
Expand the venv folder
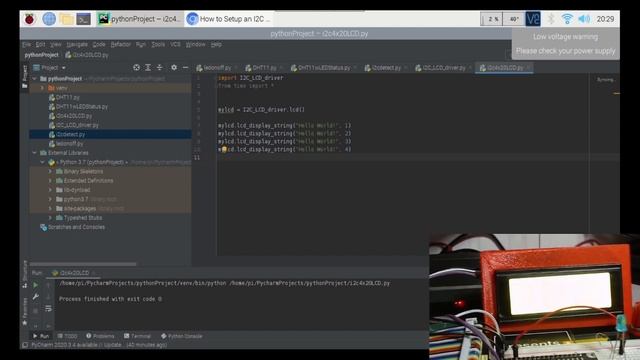pos(42,88)
